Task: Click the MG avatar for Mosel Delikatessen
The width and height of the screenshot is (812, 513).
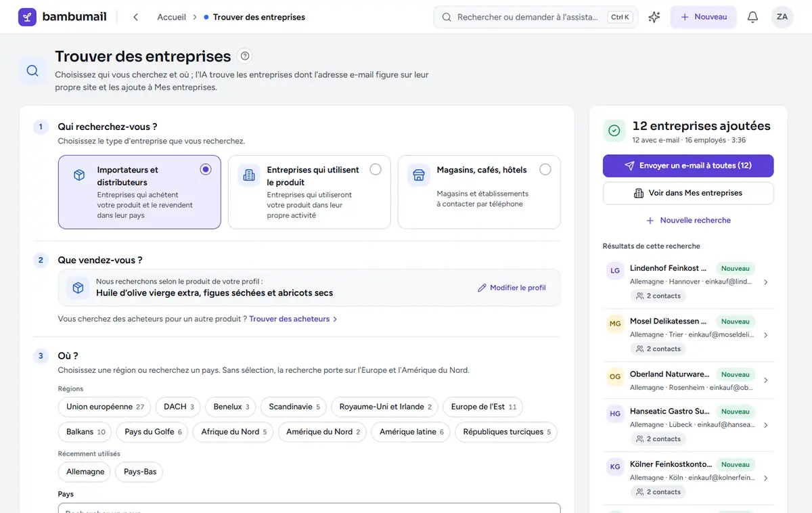Action: [615, 324]
